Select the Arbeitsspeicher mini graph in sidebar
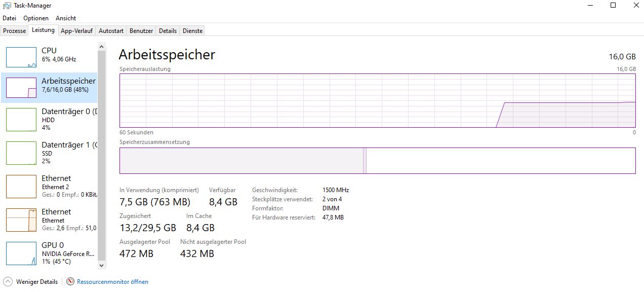Screen dimensions: 644x292 click(21, 88)
